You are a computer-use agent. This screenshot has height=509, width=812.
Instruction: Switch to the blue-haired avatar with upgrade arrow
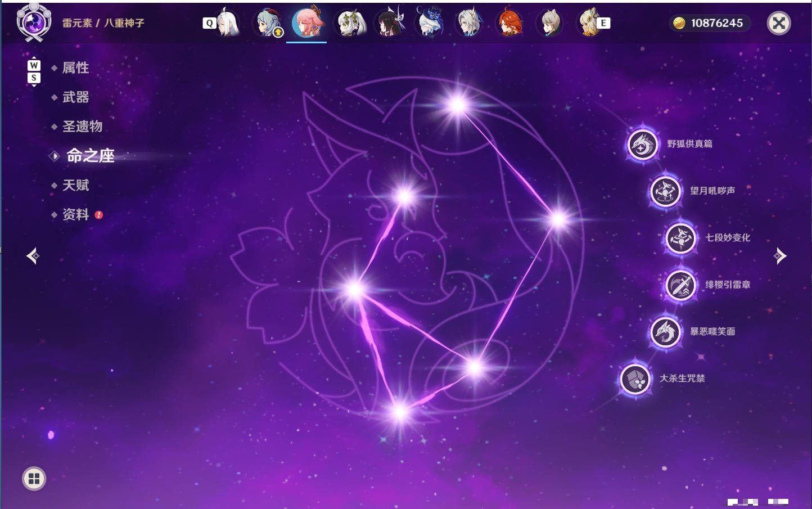pos(269,23)
